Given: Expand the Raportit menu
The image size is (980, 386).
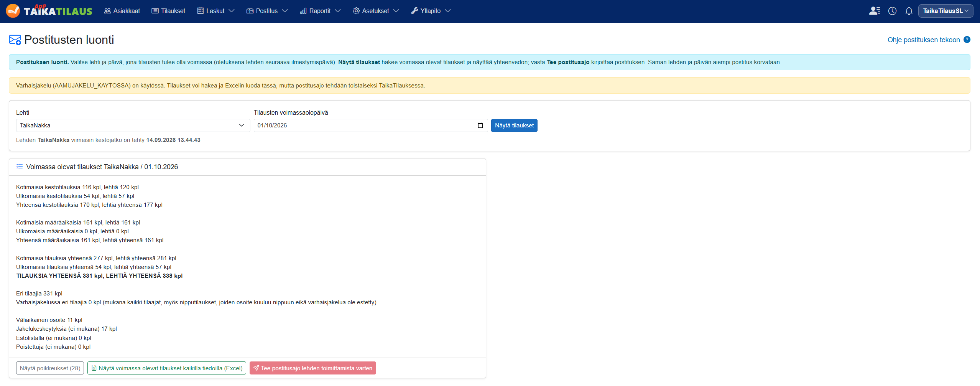Looking at the screenshot, I should click(x=320, y=11).
